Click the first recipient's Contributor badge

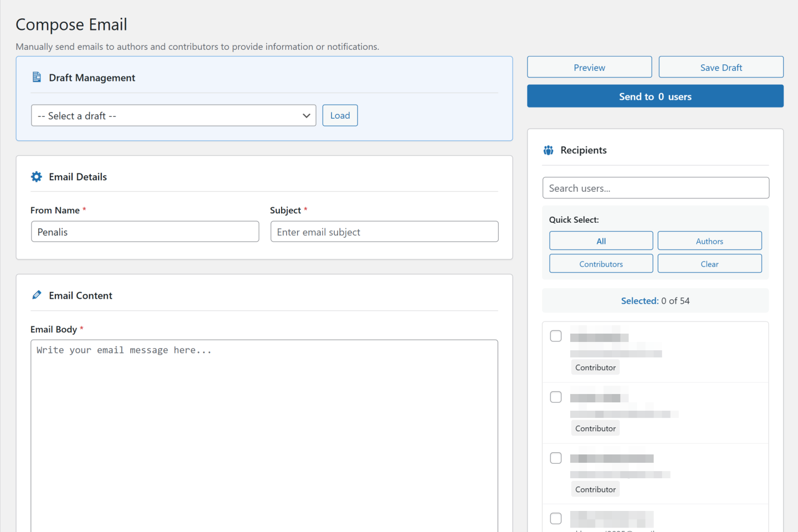click(x=595, y=367)
